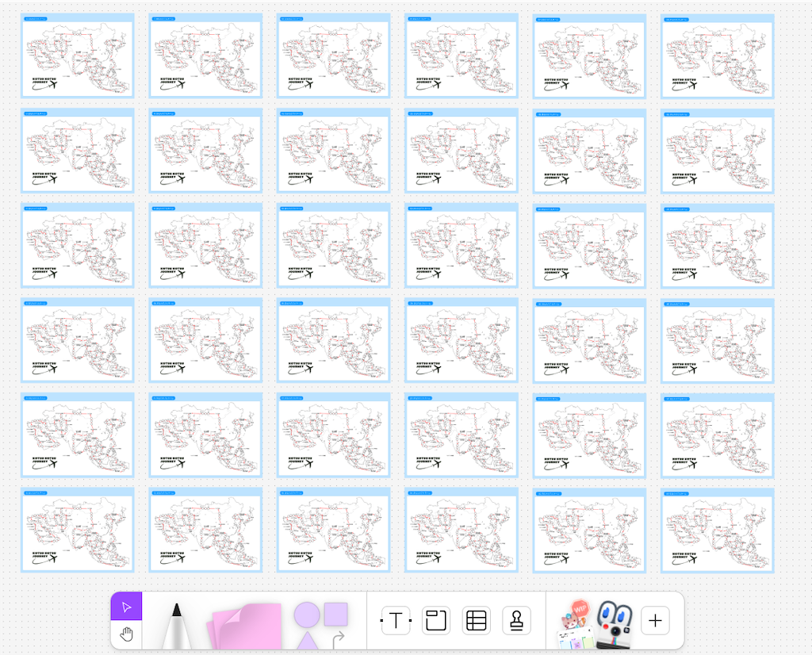The image size is (812, 655).
Task: Open the Stamp tool
Action: (516, 620)
